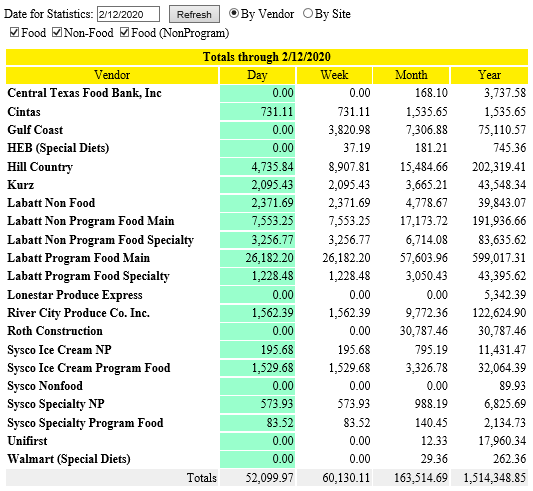533x491 pixels.
Task: Click Hill Country week value 8,907.81
Action: (x=349, y=167)
